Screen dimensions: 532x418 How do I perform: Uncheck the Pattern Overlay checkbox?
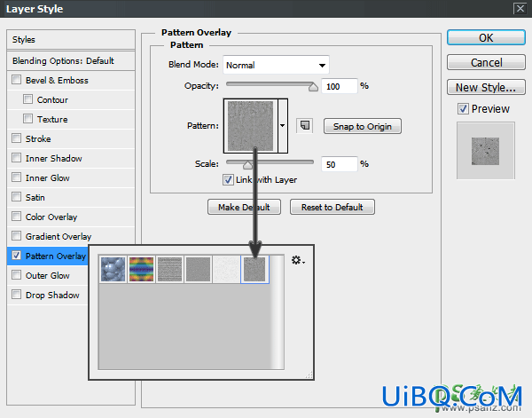pos(16,256)
